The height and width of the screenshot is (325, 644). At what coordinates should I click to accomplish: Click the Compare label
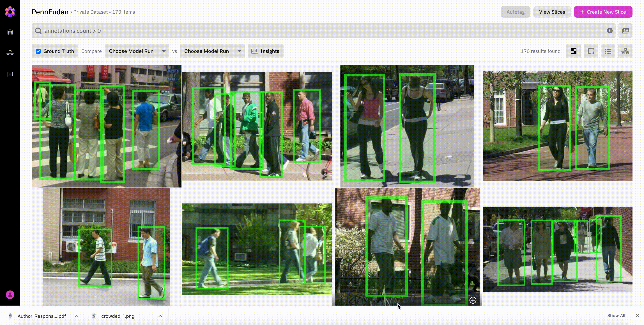91,51
